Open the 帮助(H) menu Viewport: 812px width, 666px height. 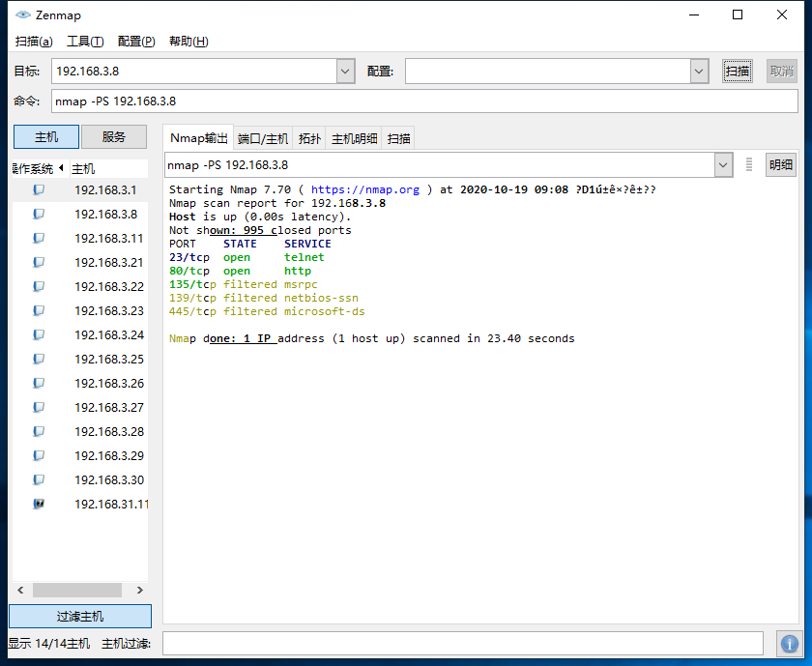click(188, 42)
